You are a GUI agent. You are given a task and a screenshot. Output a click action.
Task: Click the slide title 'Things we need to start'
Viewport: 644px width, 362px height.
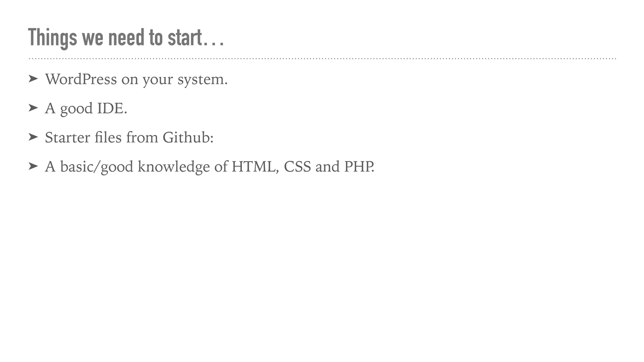click(x=115, y=38)
